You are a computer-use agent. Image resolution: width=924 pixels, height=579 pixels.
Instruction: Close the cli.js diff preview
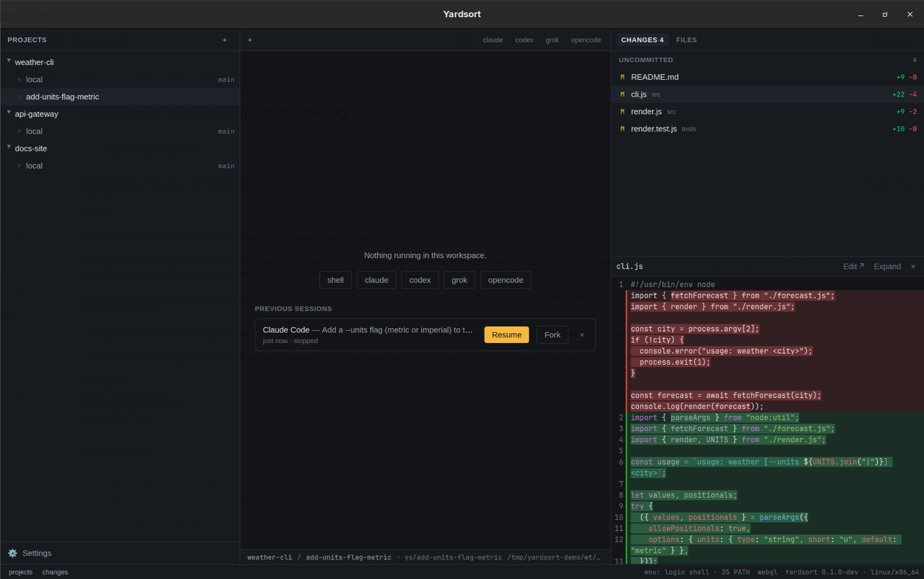tap(913, 267)
